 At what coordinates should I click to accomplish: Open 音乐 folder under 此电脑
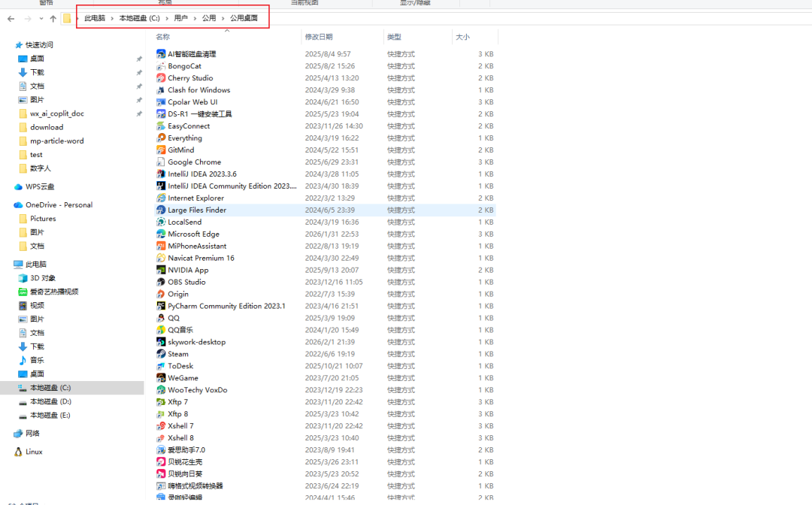pyautogui.click(x=38, y=360)
